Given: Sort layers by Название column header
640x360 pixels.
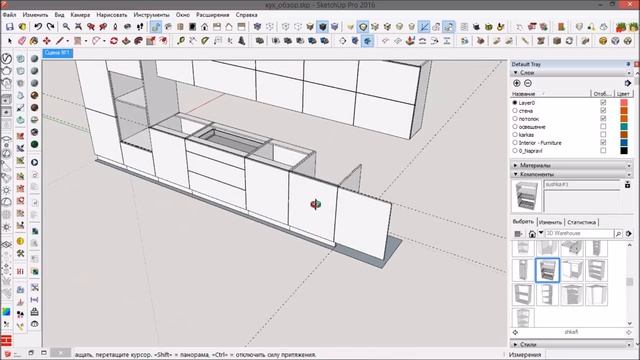Looking at the screenshot, I should (x=551, y=93).
